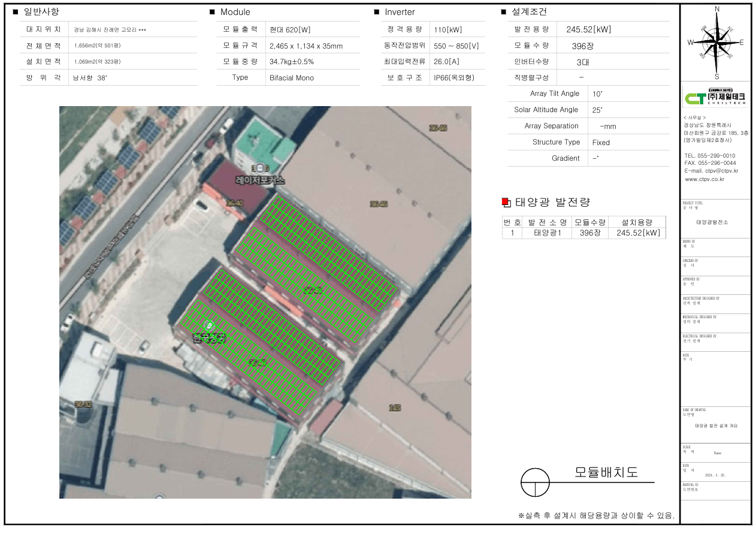Viewport: 756px width, 534px height.
Task: Click the square bullet before Module
Action: tap(212, 12)
